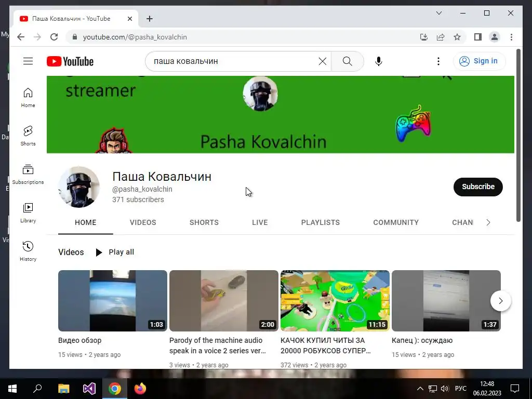This screenshot has width=532, height=399.
Task: Start voice search with the microphone
Action: pos(379,61)
